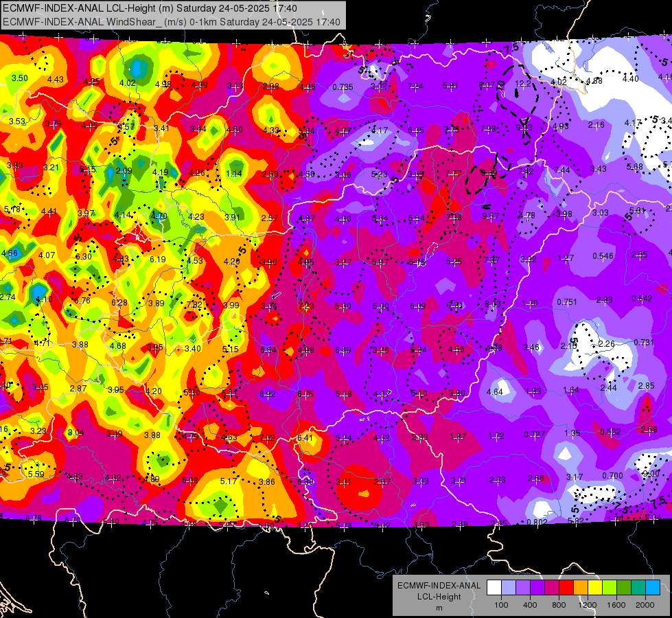Select the orange swatch in the legend
Viewport: 672px width, 618px height.
pos(581,588)
